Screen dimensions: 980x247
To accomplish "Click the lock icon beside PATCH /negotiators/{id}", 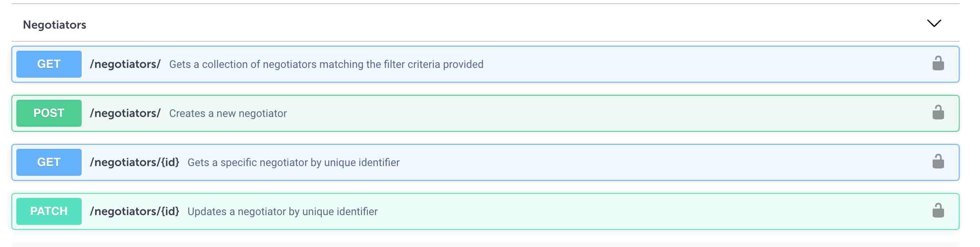I will (937, 211).
